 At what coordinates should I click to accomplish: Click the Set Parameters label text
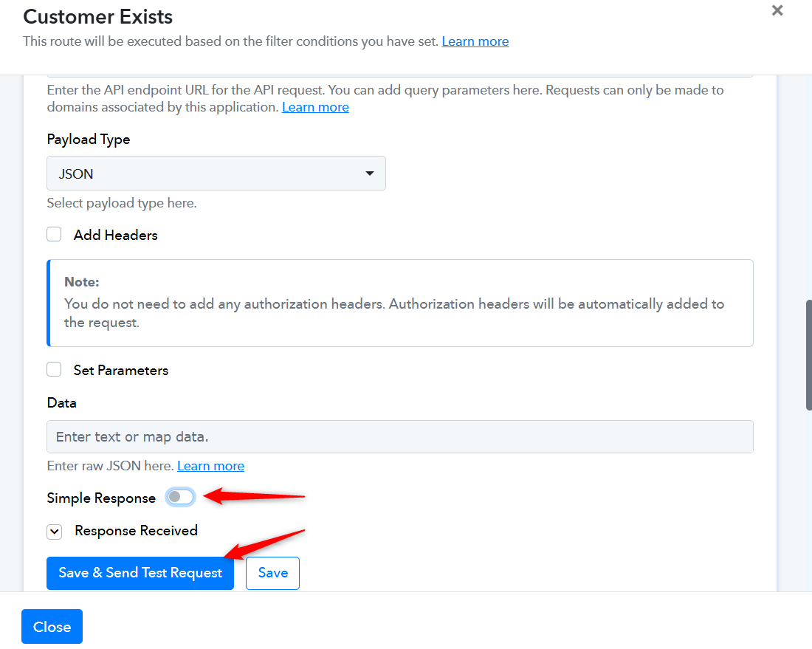point(120,371)
